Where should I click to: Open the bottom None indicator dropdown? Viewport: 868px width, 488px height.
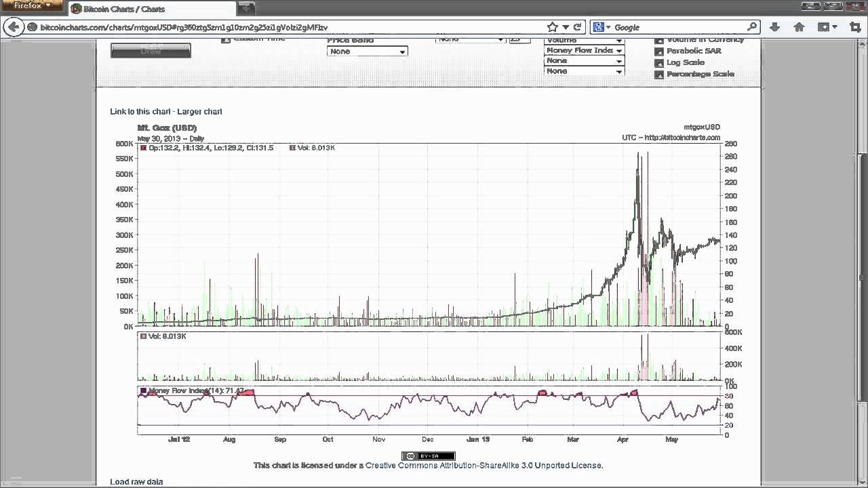click(584, 71)
